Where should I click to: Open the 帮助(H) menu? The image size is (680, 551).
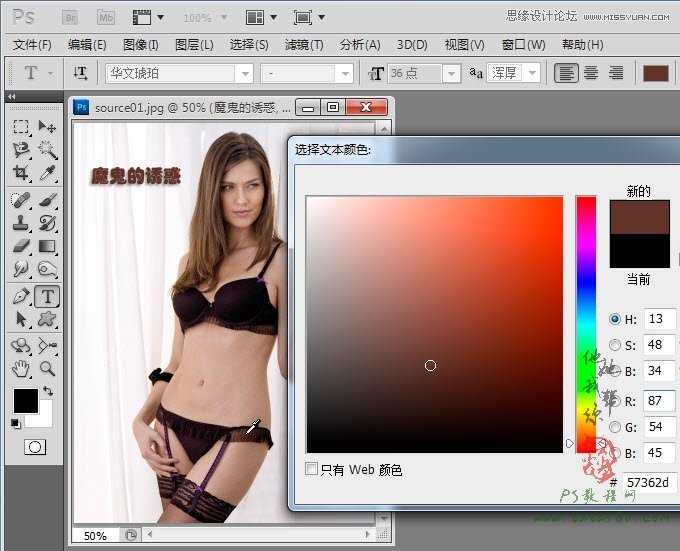[582, 45]
